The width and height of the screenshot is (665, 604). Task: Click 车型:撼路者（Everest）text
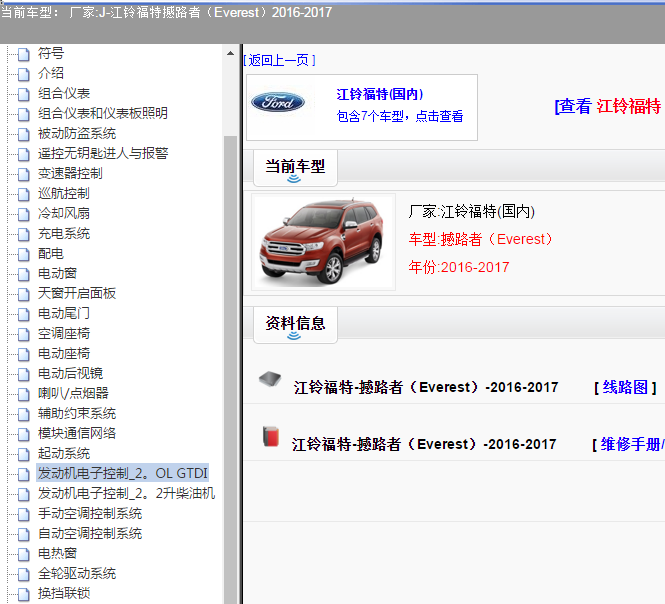click(x=480, y=239)
